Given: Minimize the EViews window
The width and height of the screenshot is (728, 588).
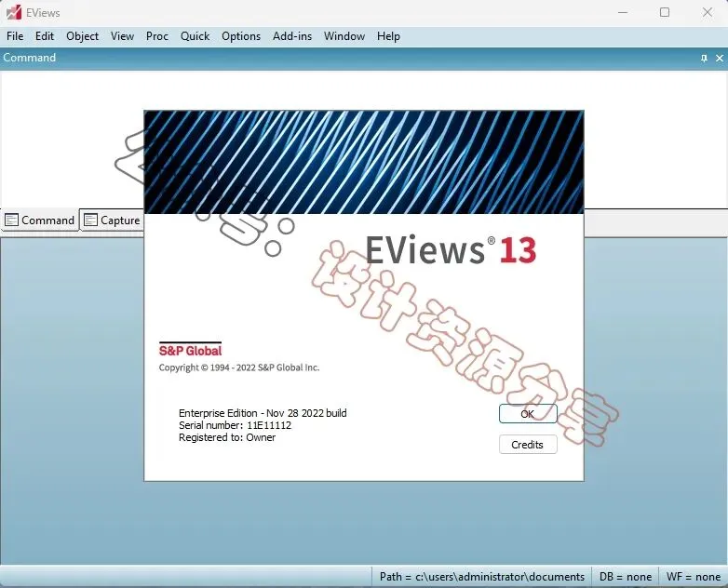Looking at the screenshot, I should pyautogui.click(x=623, y=12).
